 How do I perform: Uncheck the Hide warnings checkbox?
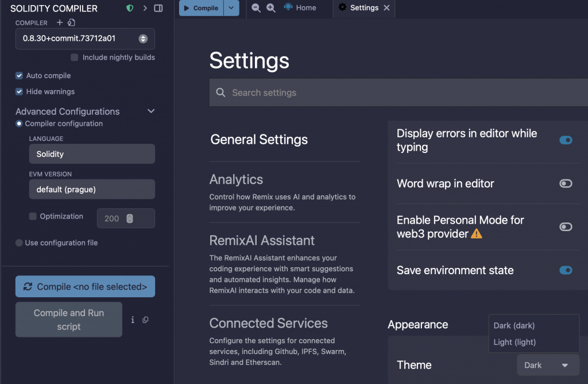click(x=20, y=91)
